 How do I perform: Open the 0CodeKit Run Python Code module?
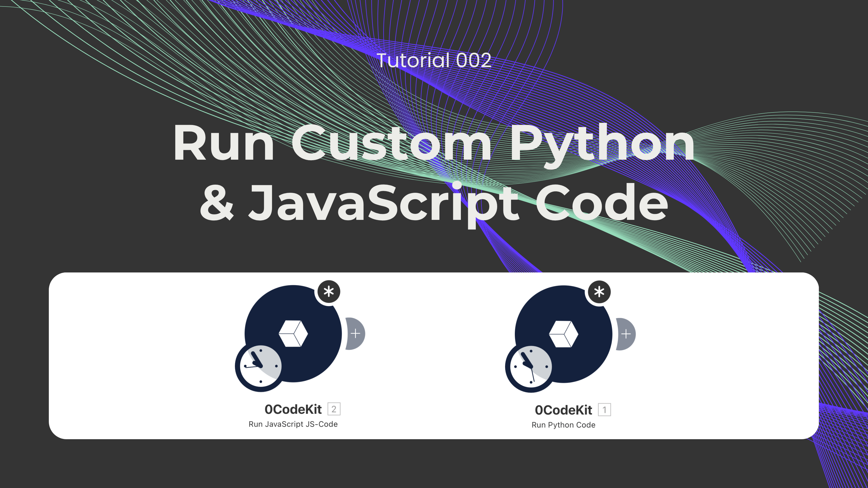point(563,334)
